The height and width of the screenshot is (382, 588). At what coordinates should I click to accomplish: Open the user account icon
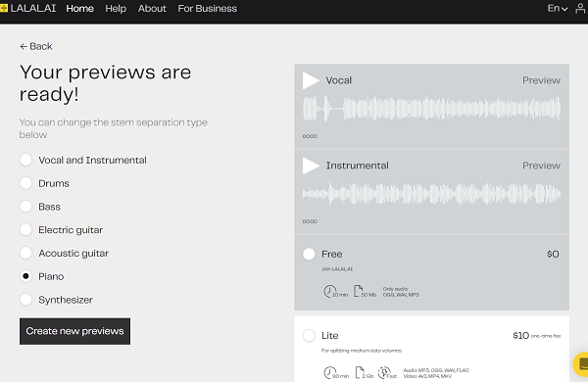click(x=580, y=8)
